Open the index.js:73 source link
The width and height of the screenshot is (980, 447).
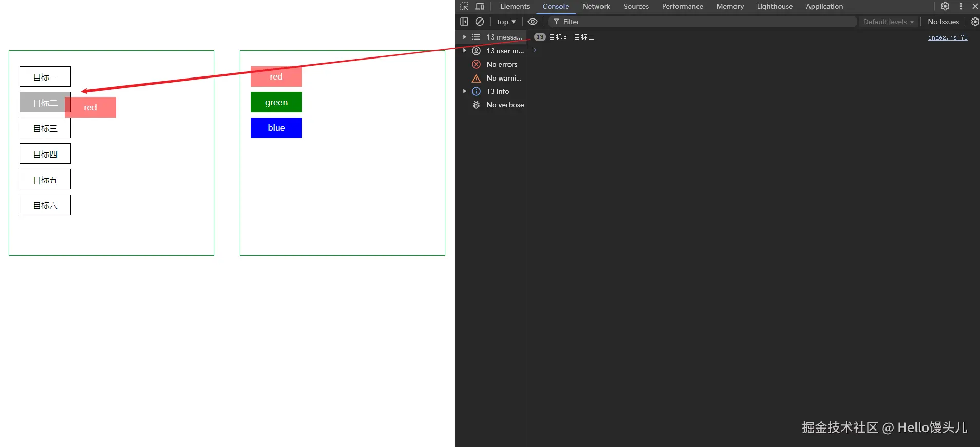coord(948,37)
